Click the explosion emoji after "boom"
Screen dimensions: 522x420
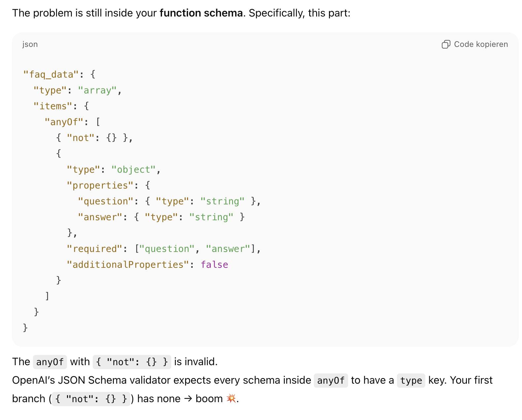[231, 399]
